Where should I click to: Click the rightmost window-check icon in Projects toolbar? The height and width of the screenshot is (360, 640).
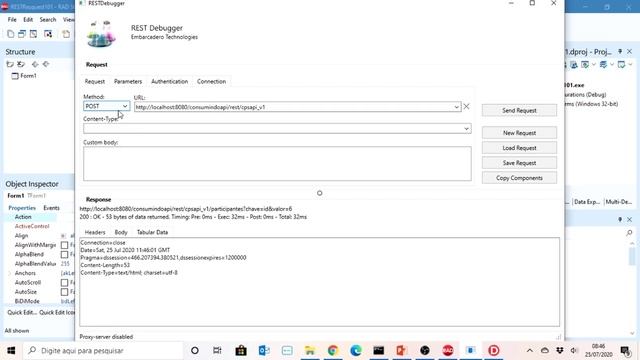coord(621,64)
